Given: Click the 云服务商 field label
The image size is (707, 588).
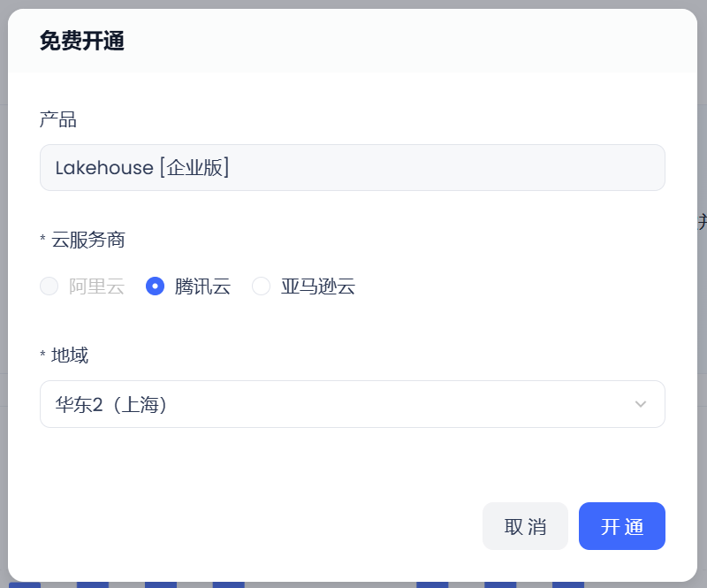Looking at the screenshot, I should pos(88,240).
